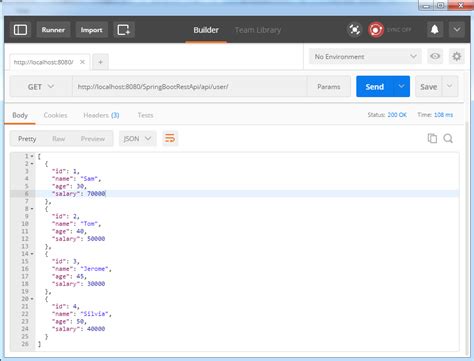Viewport: 474px width, 361px height.
Task: Toggle the sidebar panel icon
Action: point(20,30)
